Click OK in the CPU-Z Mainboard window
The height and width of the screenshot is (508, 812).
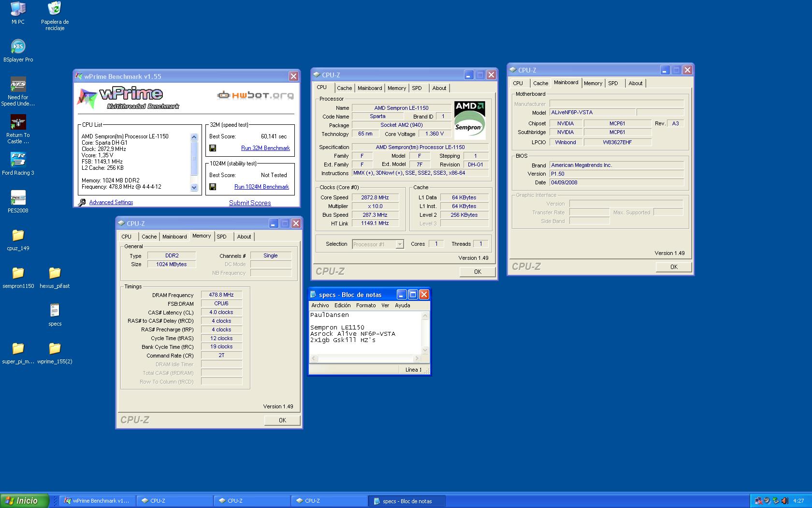pyautogui.click(x=674, y=267)
